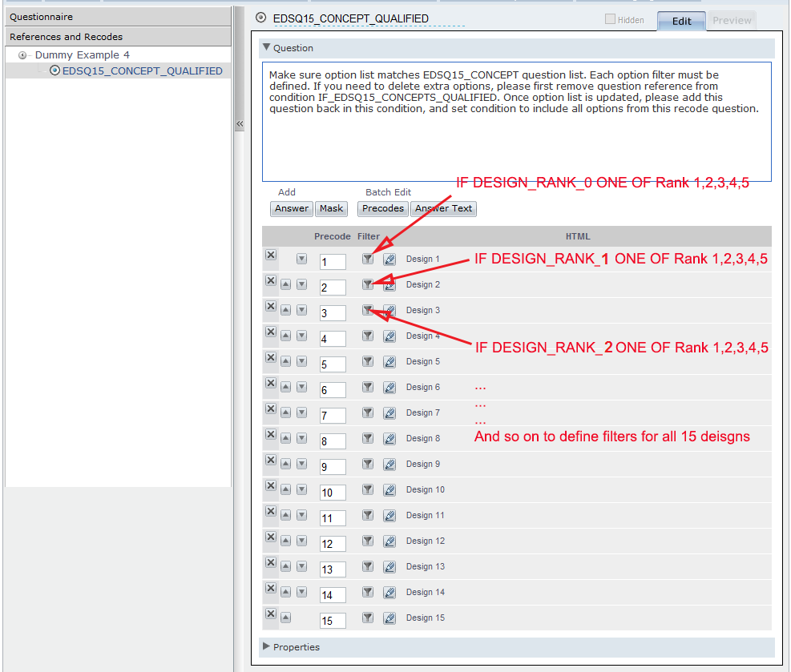Open filter for Design 10 row
This screenshot has width=791, height=672.
coord(368,489)
